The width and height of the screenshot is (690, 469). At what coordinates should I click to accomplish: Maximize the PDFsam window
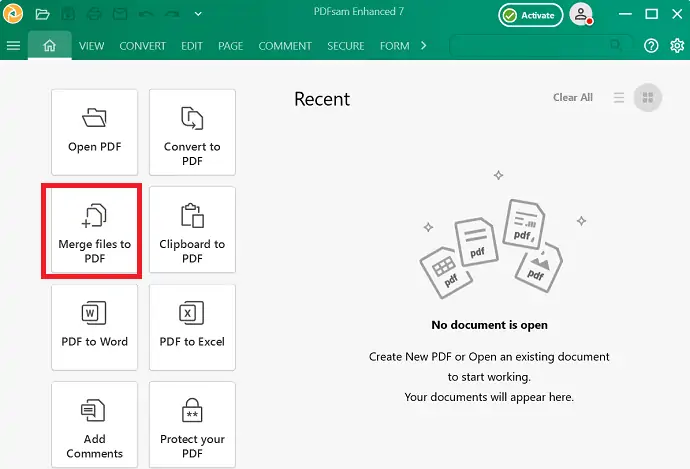click(x=651, y=14)
